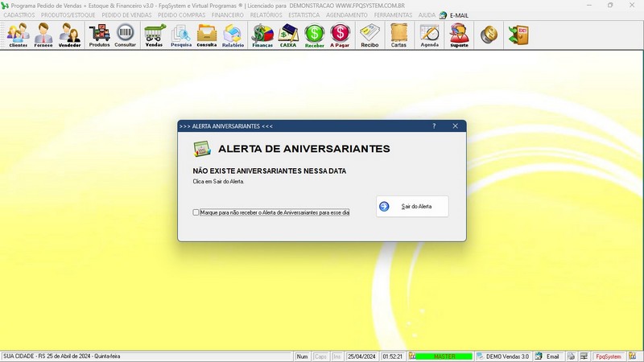This screenshot has width=644, height=362.
Task: Open the Agenda toolbar icon
Action: click(x=430, y=35)
